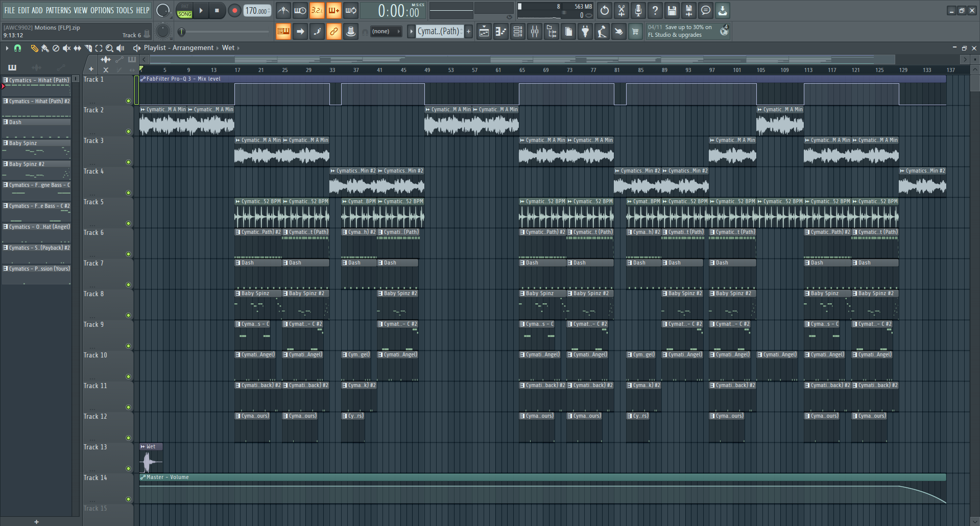Expand the arrow after Playlist - Arrangement
This screenshot has height=526, width=980.
click(218, 48)
